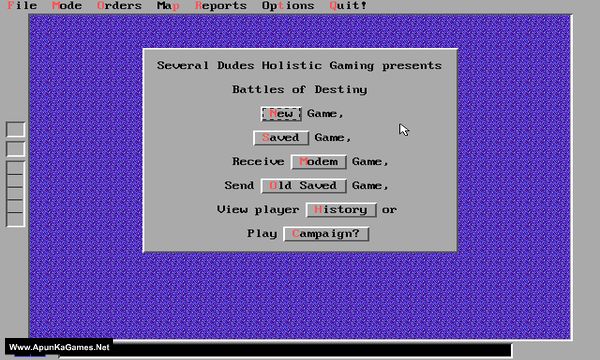Click the Old Saved button

pos(304,186)
